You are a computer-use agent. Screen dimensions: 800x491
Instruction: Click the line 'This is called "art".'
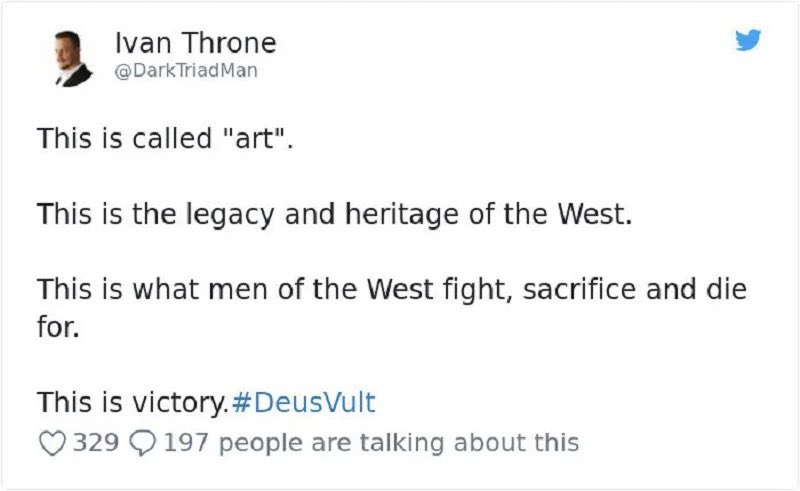[167, 139]
